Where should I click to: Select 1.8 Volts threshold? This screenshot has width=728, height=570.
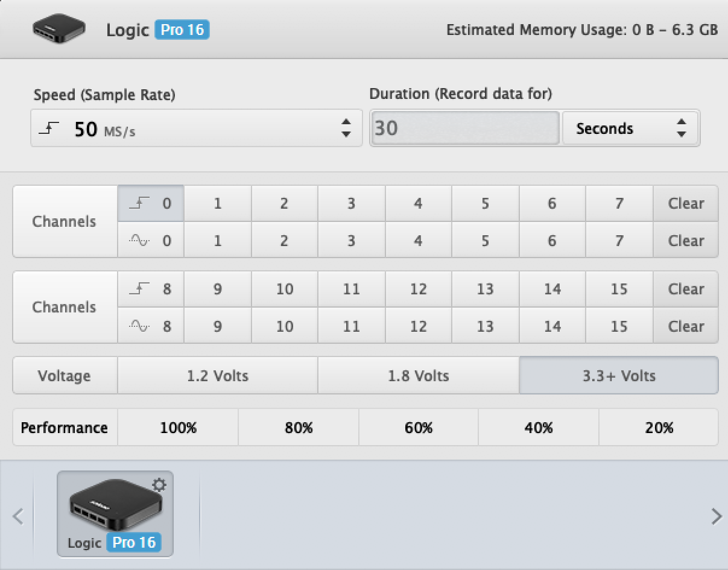tap(419, 376)
